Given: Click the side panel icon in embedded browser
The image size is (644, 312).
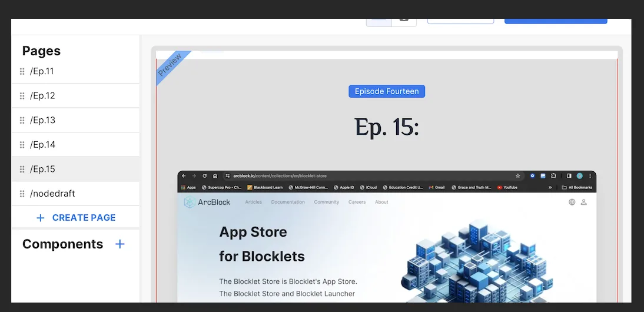Looking at the screenshot, I should click(x=569, y=175).
